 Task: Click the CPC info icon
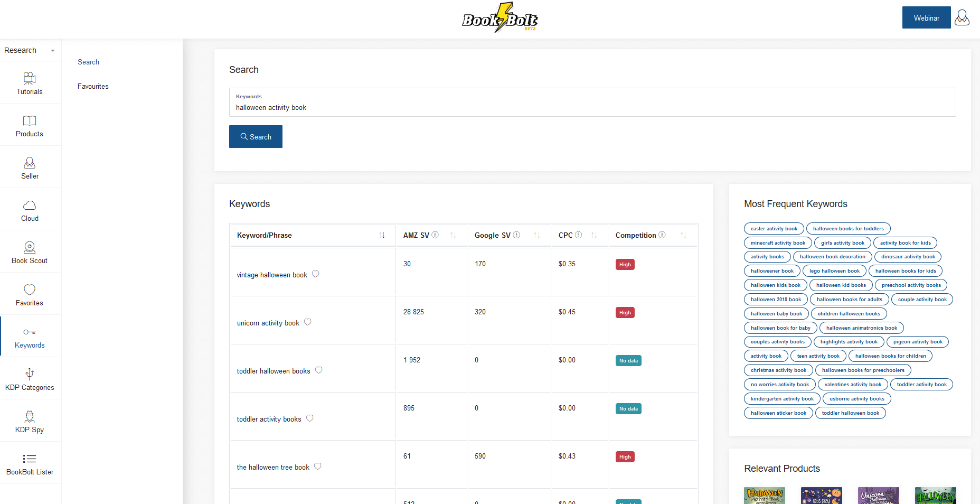(578, 235)
